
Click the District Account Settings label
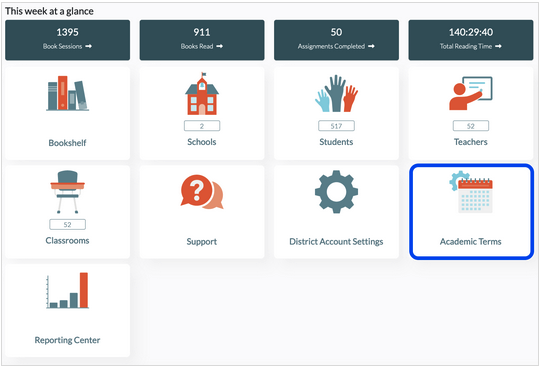coord(336,241)
